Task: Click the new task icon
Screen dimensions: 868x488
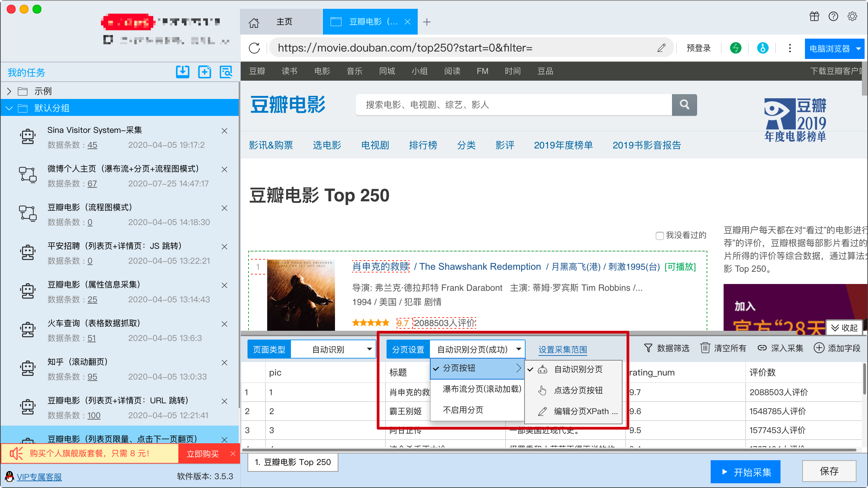Action: click(204, 72)
